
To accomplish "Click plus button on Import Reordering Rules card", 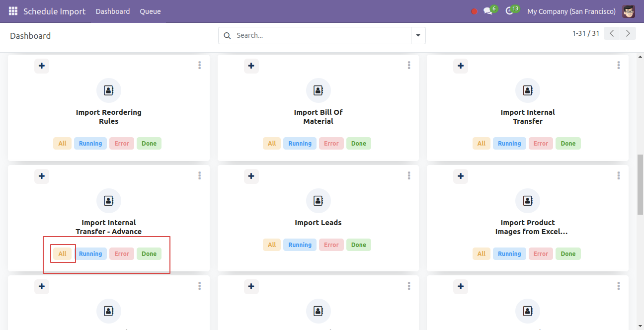I will [42, 66].
